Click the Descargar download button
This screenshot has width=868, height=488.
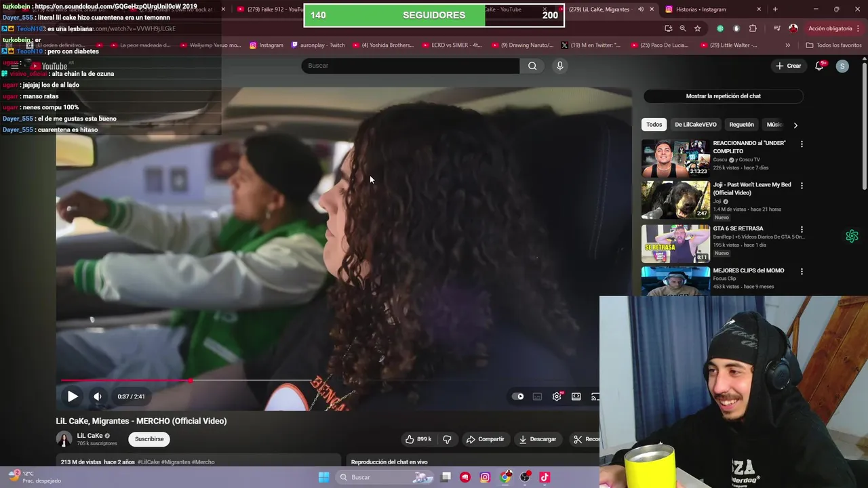[538, 439]
